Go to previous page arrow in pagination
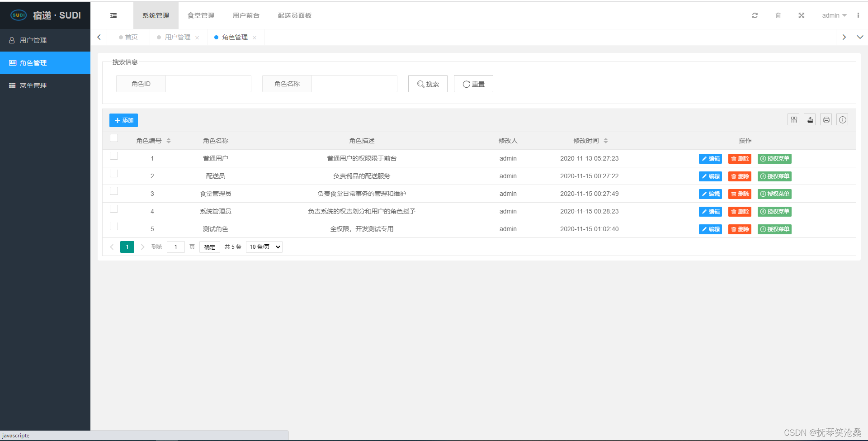 coord(112,247)
